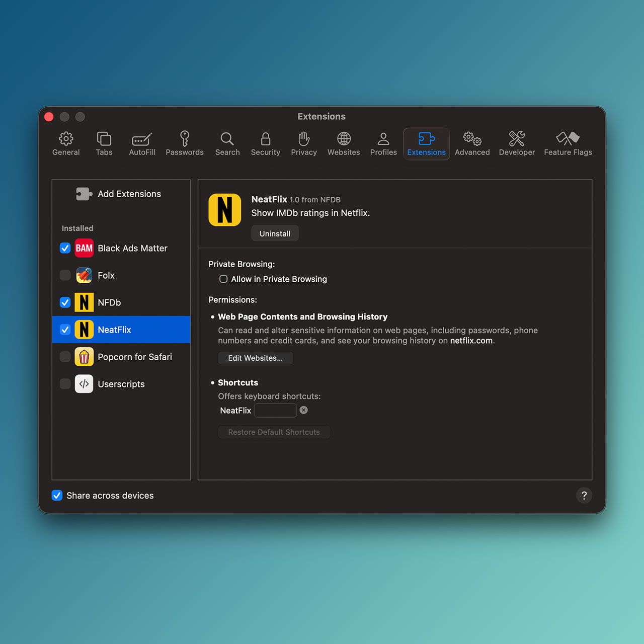This screenshot has width=644, height=644.
Task: Open the Security lock icon
Action: [266, 138]
